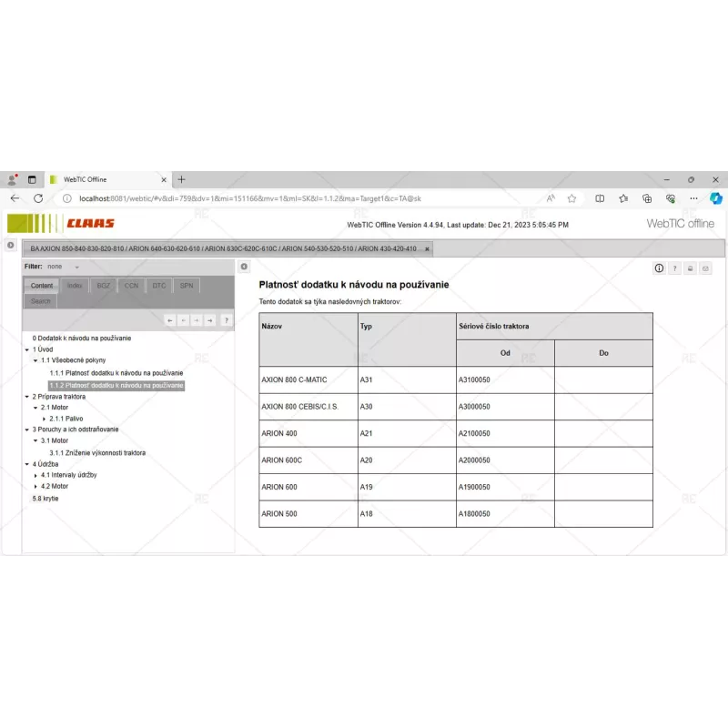Send feedback via the envelope icon

[705, 268]
